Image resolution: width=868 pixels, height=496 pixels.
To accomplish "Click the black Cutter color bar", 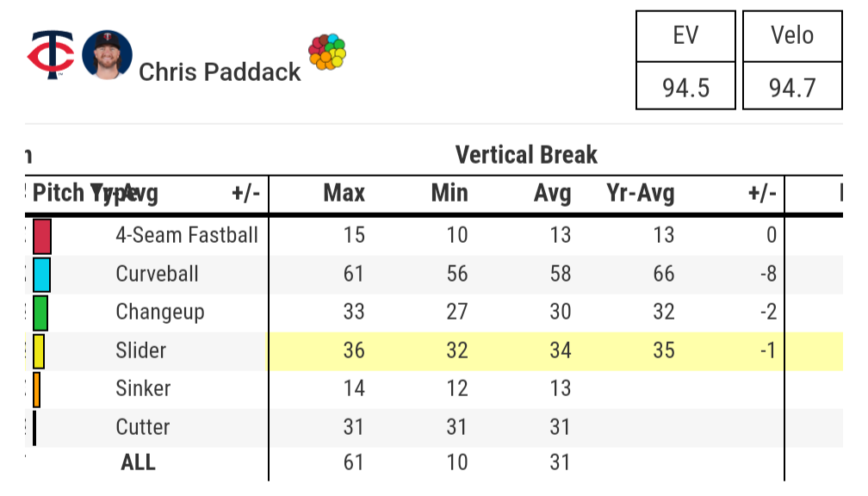I will point(34,427).
